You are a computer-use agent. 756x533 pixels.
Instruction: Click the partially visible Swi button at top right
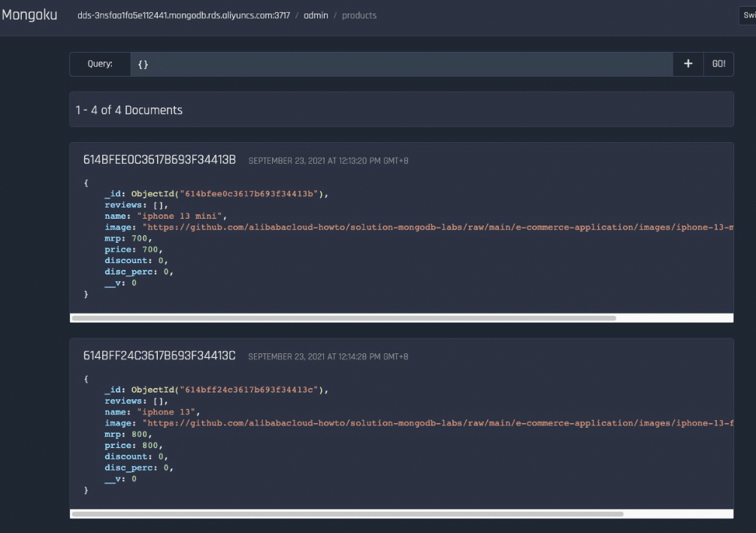[748, 16]
